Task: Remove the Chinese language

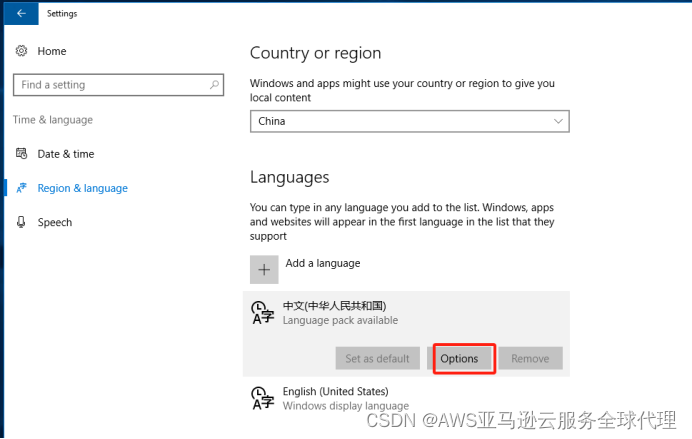Action: (x=530, y=358)
